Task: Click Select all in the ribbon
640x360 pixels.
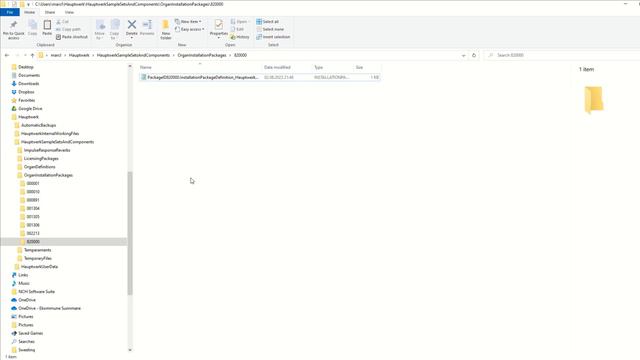Action: point(268,22)
